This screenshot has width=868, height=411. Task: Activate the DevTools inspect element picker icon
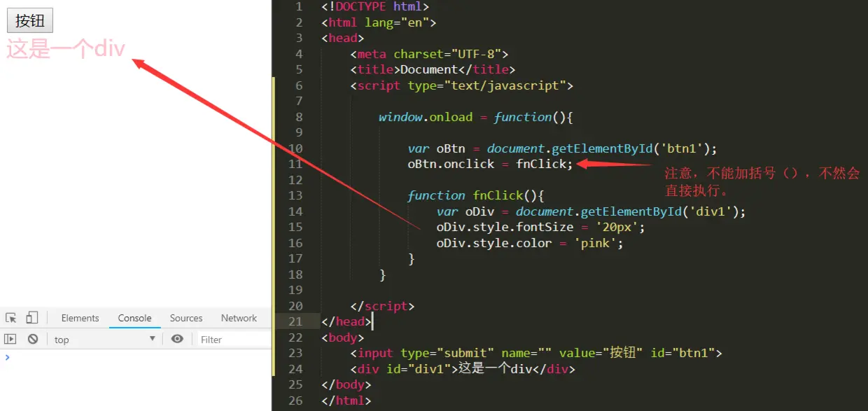[10, 318]
